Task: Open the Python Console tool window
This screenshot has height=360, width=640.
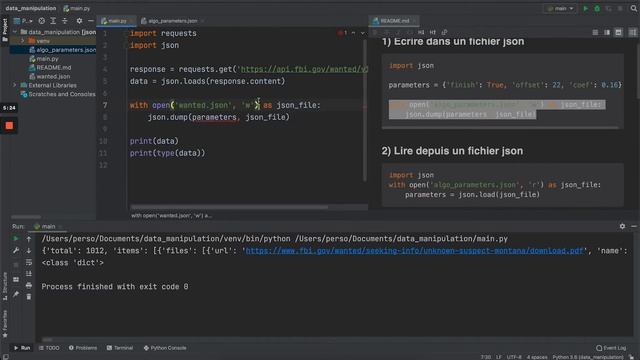Action: (x=165, y=348)
